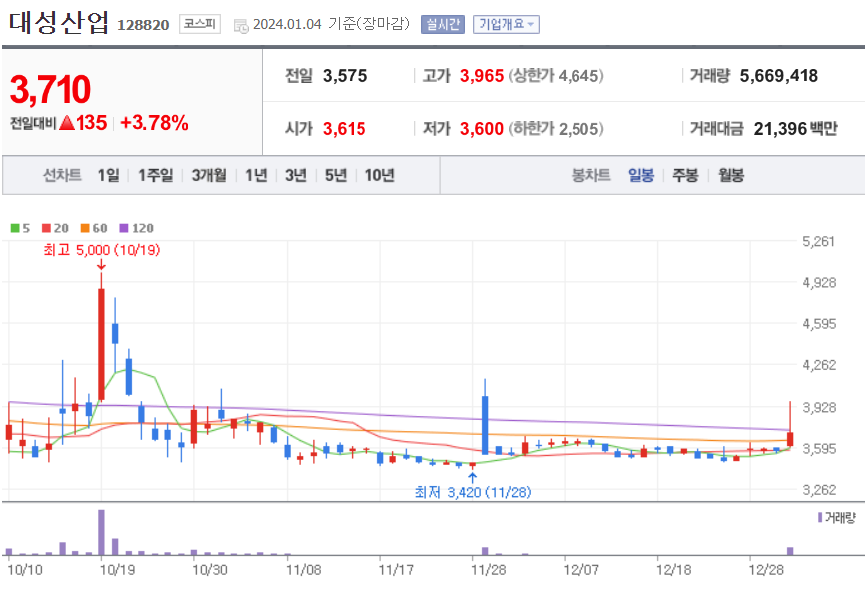The height and width of the screenshot is (595, 865).
Task: Click the stock name 대성산업
Action: 58,23
